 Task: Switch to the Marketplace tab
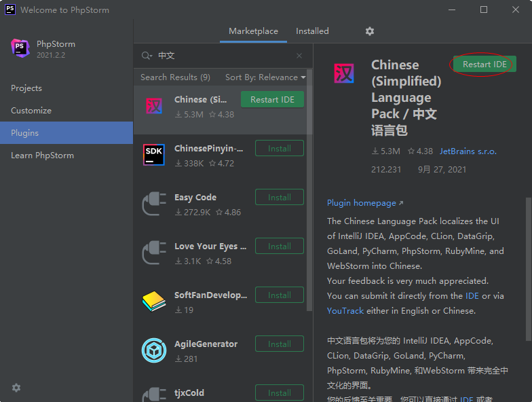point(253,31)
